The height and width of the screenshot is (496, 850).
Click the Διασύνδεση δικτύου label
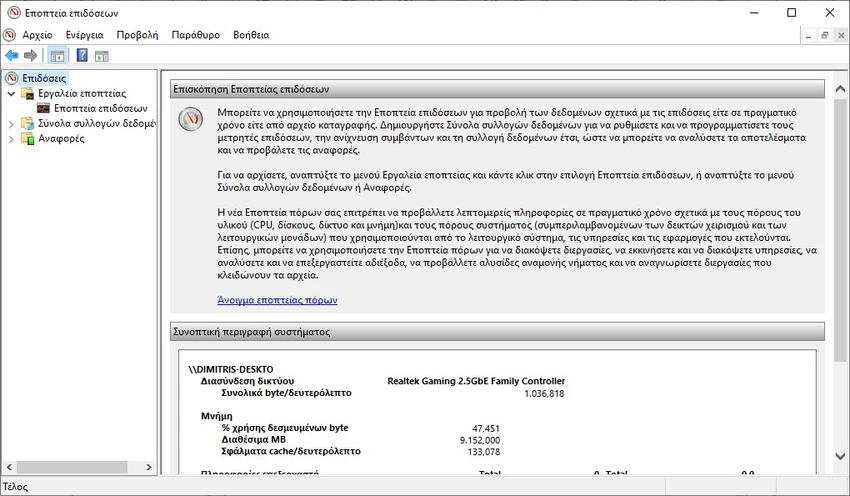[x=248, y=381]
